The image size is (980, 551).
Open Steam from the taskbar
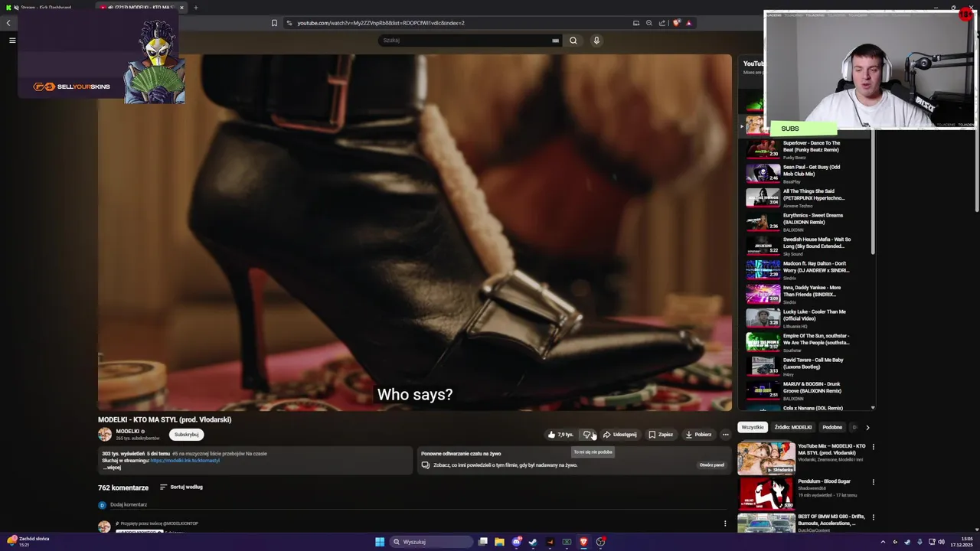[x=533, y=542]
